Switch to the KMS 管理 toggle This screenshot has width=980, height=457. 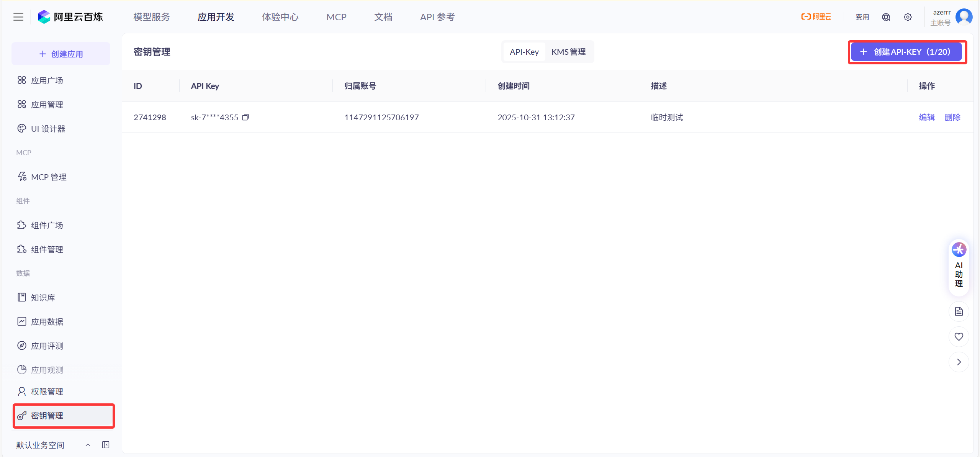(x=568, y=52)
